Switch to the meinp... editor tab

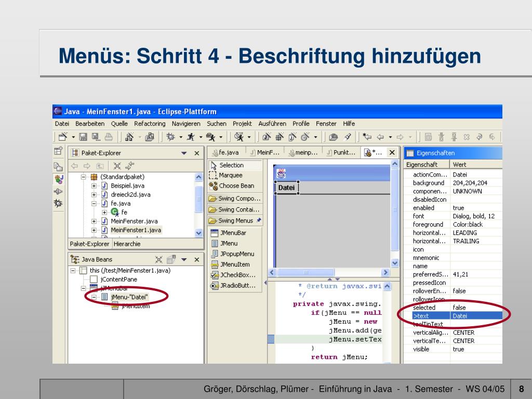click(303, 153)
